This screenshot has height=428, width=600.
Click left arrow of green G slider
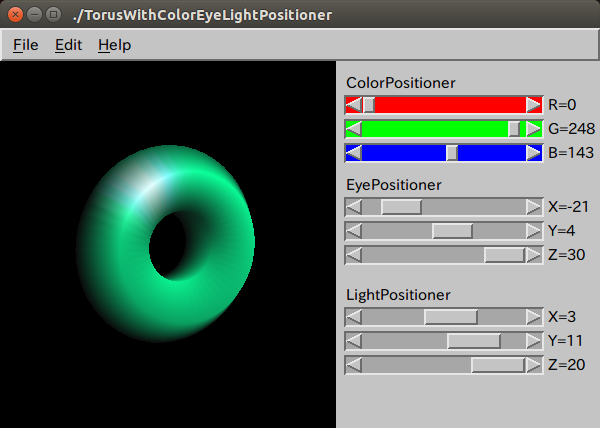(354, 129)
